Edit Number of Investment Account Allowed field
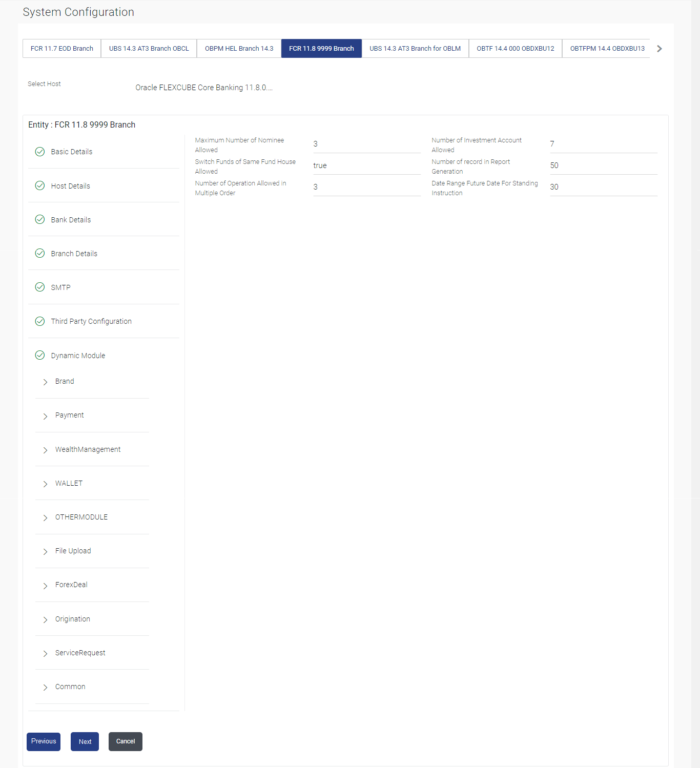Viewport: 700px width, 768px height. [604, 144]
